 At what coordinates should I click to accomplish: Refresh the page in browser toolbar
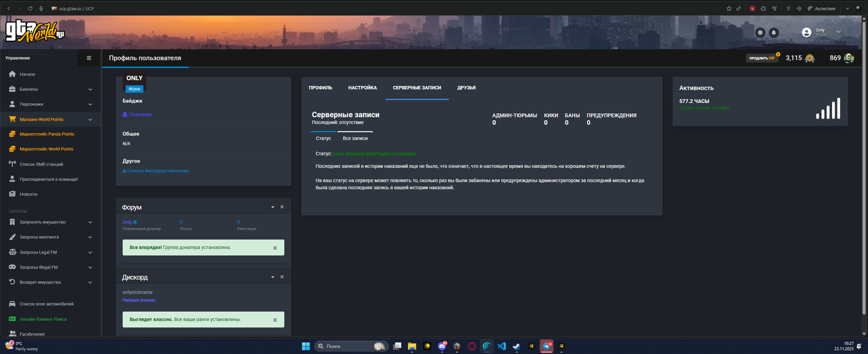click(x=30, y=8)
